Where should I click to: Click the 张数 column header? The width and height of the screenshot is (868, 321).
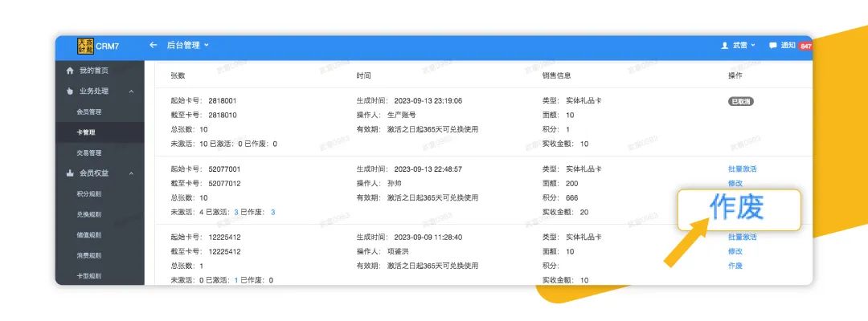tap(178, 75)
